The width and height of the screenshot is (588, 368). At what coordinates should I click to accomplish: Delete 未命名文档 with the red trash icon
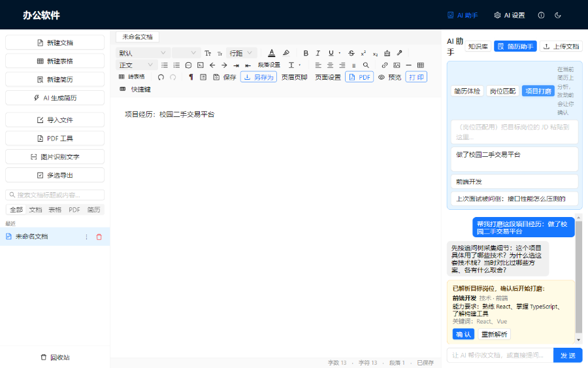coord(99,237)
